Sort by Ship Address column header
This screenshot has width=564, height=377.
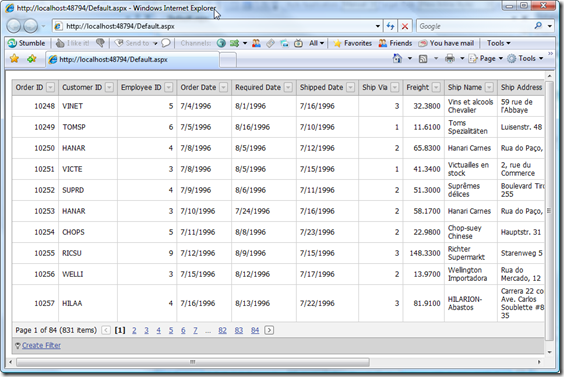[x=521, y=87]
